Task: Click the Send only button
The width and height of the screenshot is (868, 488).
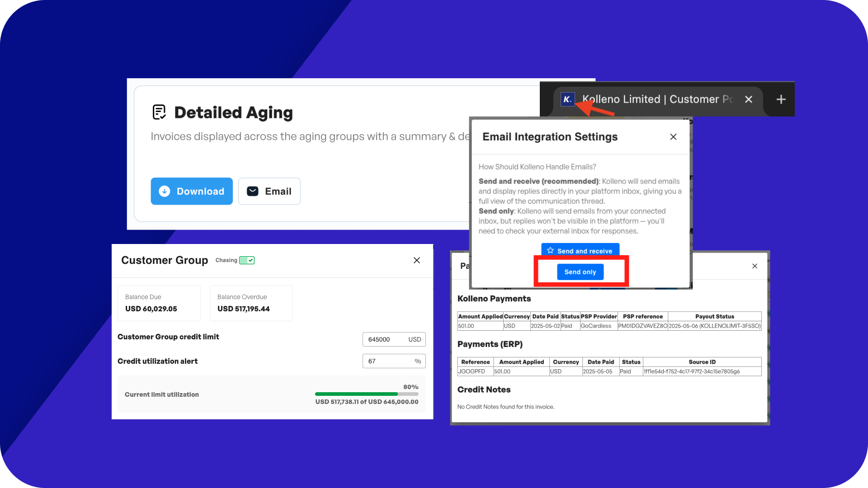Action: click(580, 272)
